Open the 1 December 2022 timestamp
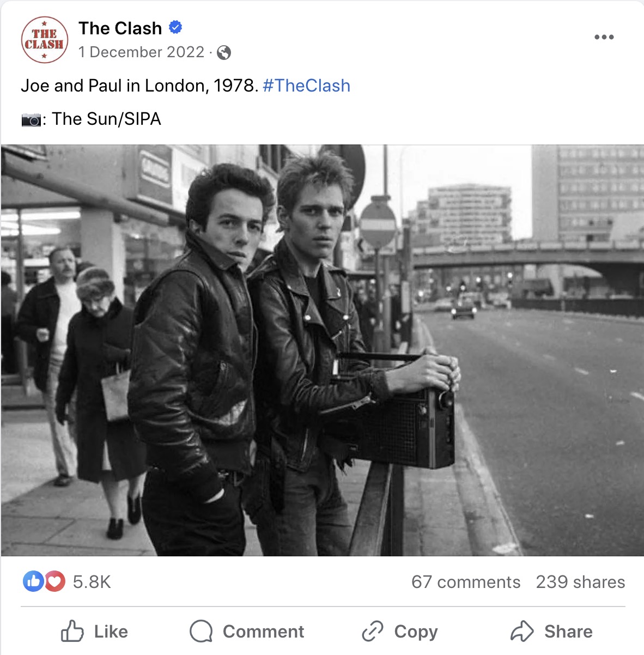This screenshot has width=644, height=655. coord(141,52)
